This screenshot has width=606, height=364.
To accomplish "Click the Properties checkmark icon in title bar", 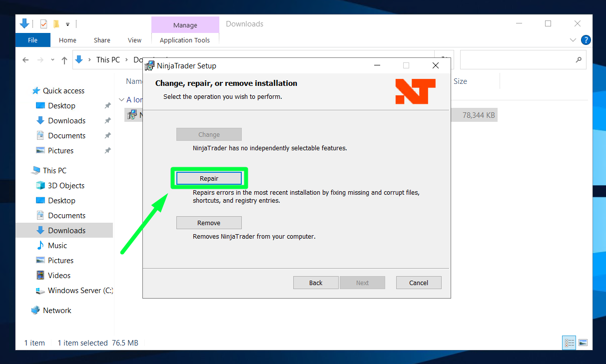I will (x=44, y=24).
